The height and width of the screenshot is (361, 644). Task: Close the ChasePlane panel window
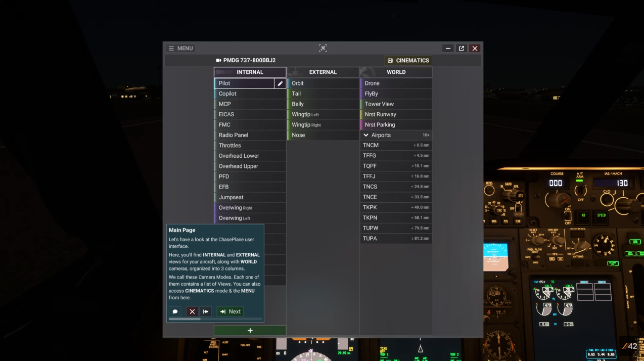coord(474,49)
